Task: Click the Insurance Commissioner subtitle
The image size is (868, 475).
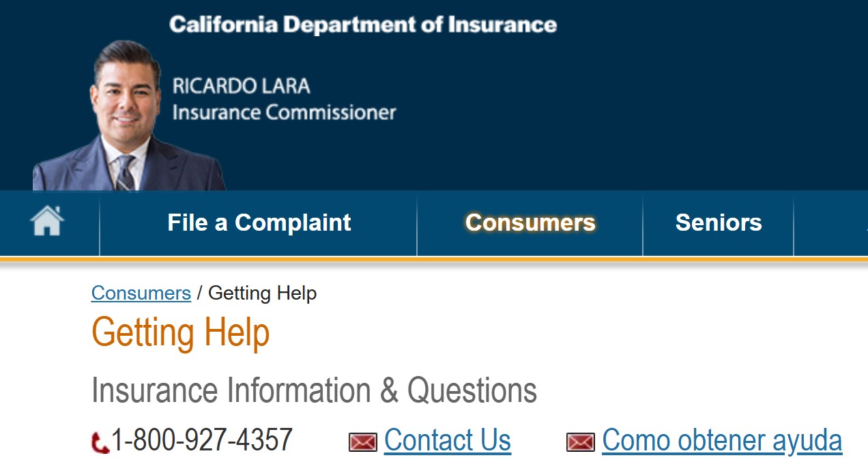Action: [x=284, y=112]
